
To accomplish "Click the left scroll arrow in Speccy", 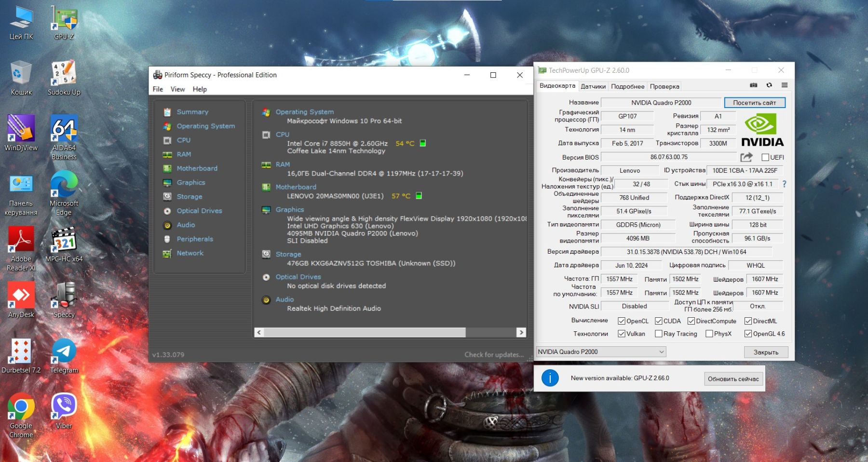I will pyautogui.click(x=259, y=332).
